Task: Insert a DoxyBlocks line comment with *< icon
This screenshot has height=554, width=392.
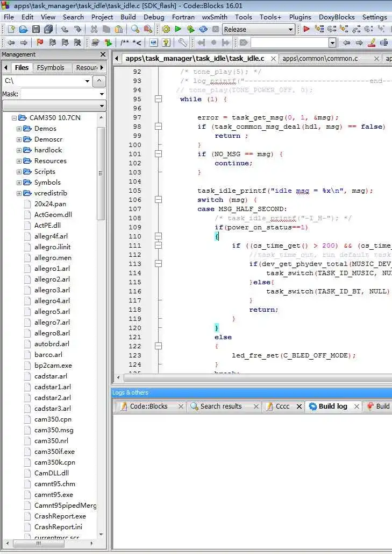Action: pyautogui.click(x=137, y=43)
